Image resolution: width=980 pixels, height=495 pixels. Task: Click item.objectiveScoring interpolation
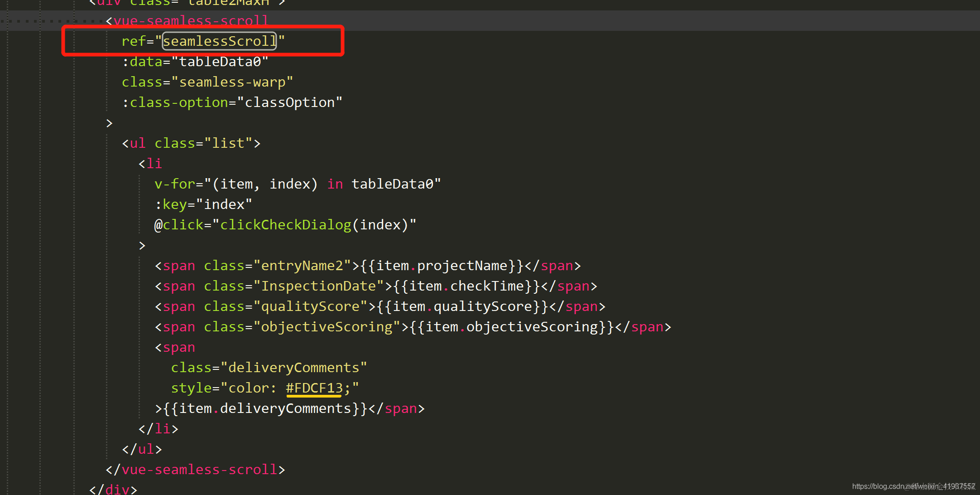tap(512, 327)
